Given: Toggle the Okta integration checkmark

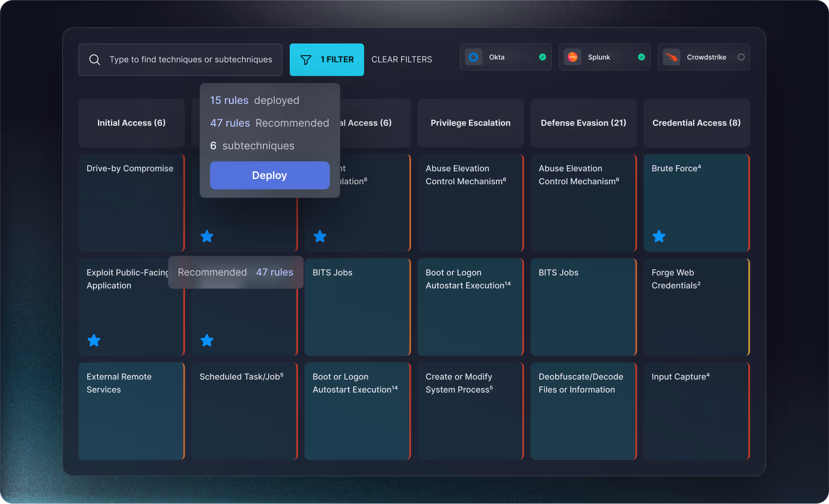Looking at the screenshot, I should click(542, 57).
